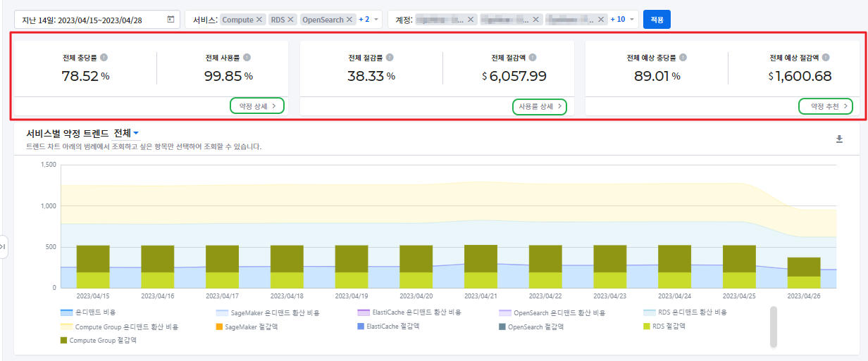Image resolution: width=868 pixels, height=361 pixels.
Task: Click info icon beside 전체 예상 절감액
Action: [826, 58]
